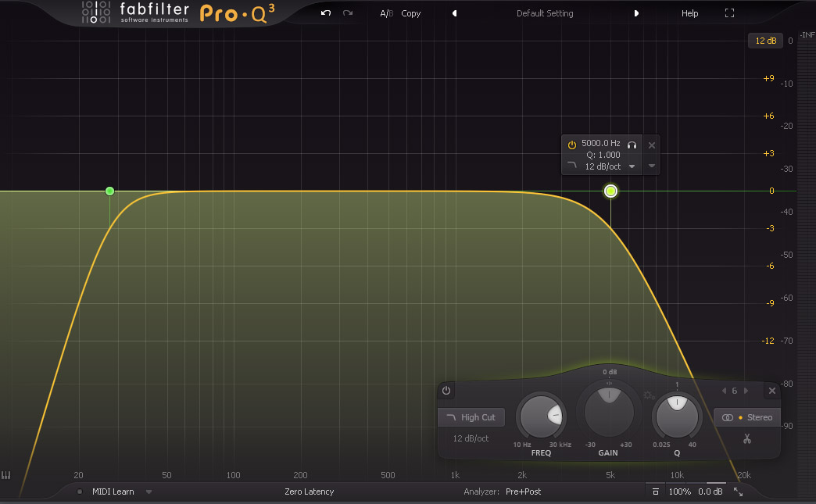Click the high cut shape icon in tooltip

[x=572, y=166]
